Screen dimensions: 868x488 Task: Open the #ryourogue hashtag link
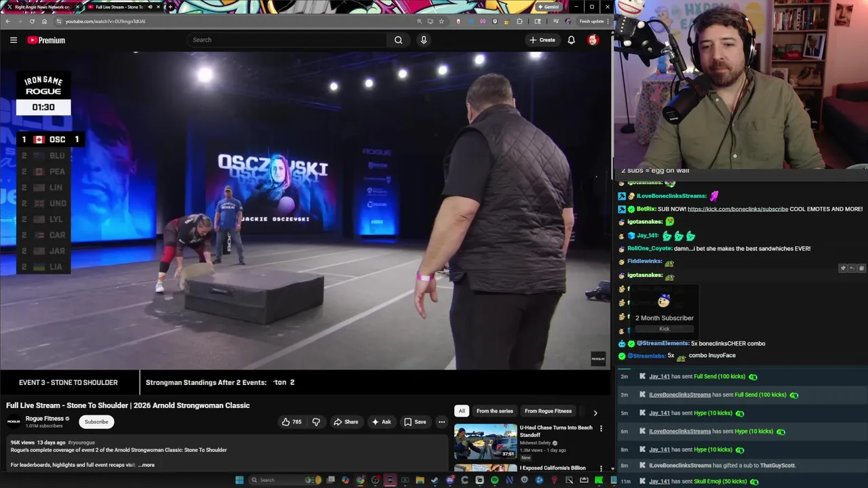tap(81, 443)
